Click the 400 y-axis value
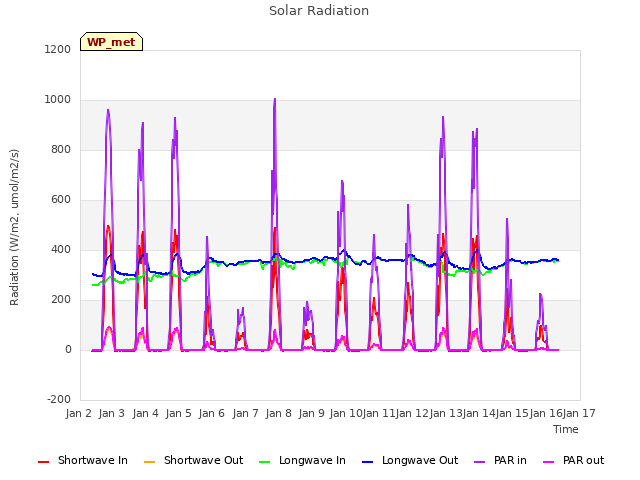Image resolution: width=640 pixels, height=480 pixels. tap(61, 250)
